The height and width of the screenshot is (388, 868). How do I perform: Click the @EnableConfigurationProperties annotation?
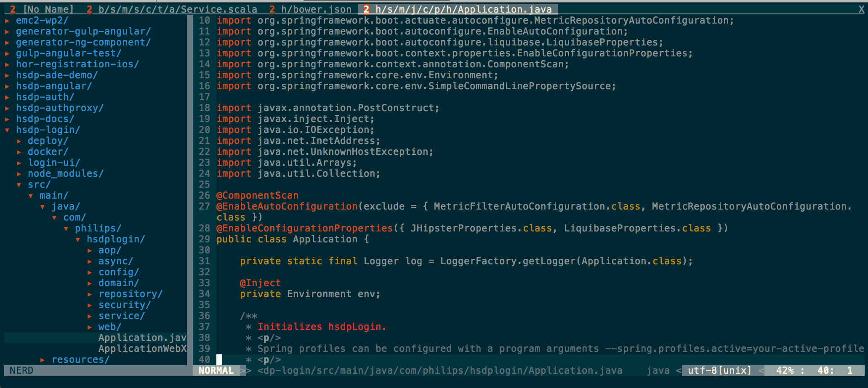(304, 229)
